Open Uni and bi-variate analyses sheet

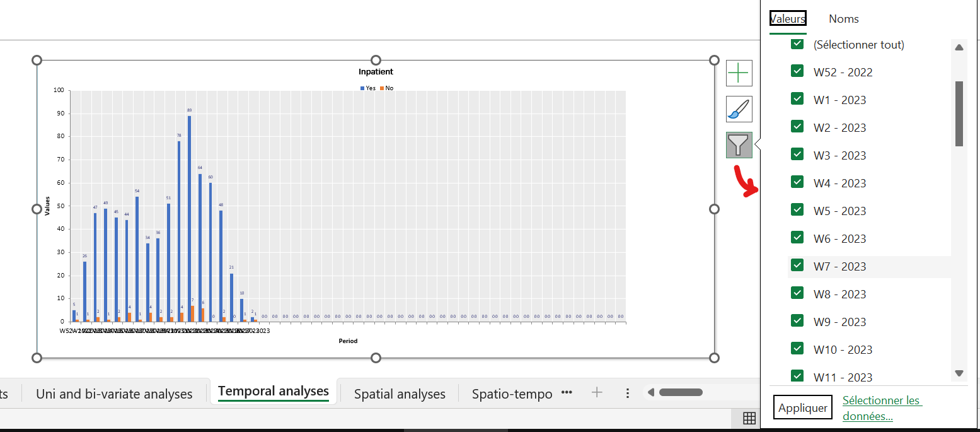114,394
